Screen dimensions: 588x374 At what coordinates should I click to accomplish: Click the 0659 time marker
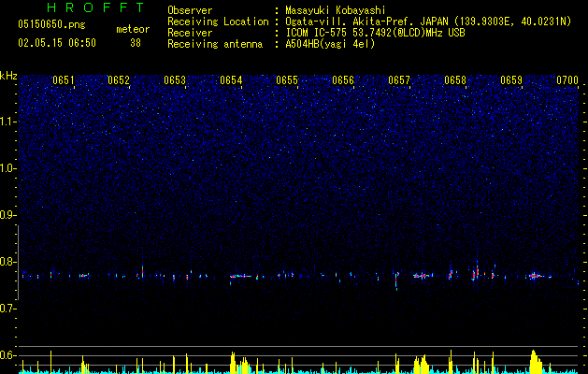coord(511,80)
